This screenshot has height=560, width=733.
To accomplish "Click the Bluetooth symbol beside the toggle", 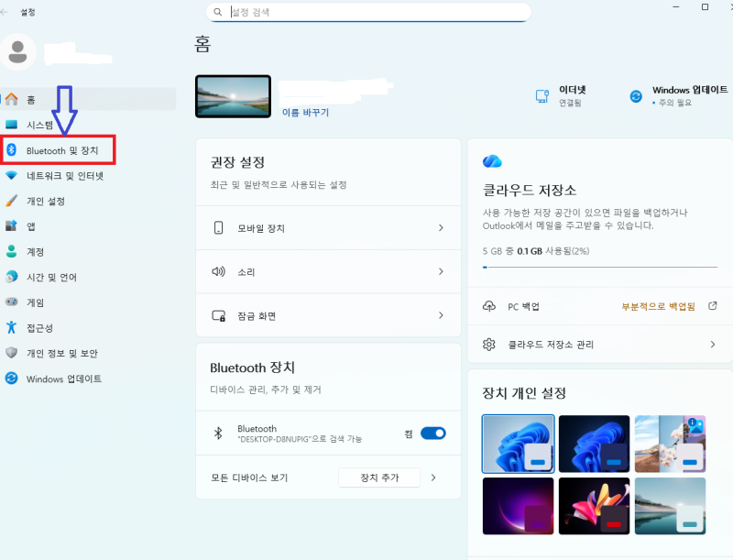I will point(218,434).
